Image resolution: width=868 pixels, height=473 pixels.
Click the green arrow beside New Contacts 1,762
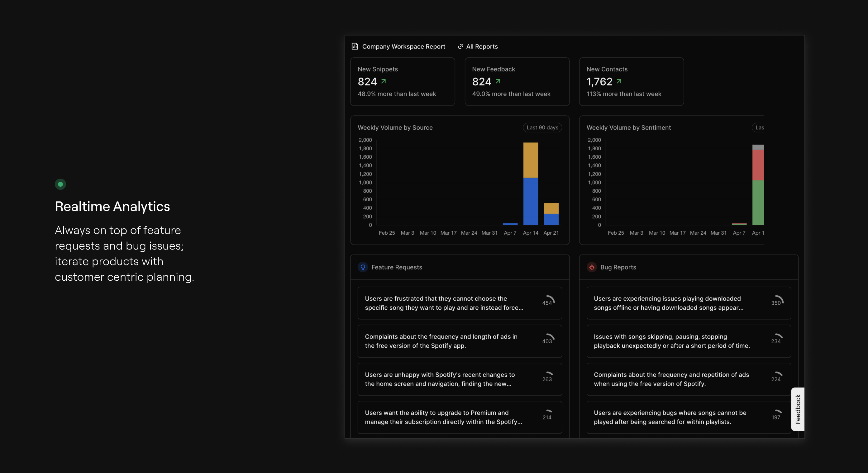pos(619,82)
